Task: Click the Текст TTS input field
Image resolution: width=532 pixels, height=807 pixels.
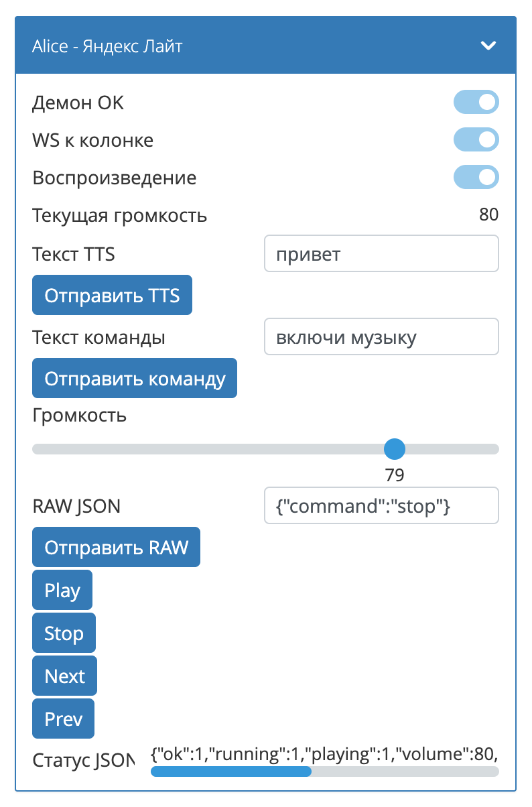Action: (x=381, y=254)
